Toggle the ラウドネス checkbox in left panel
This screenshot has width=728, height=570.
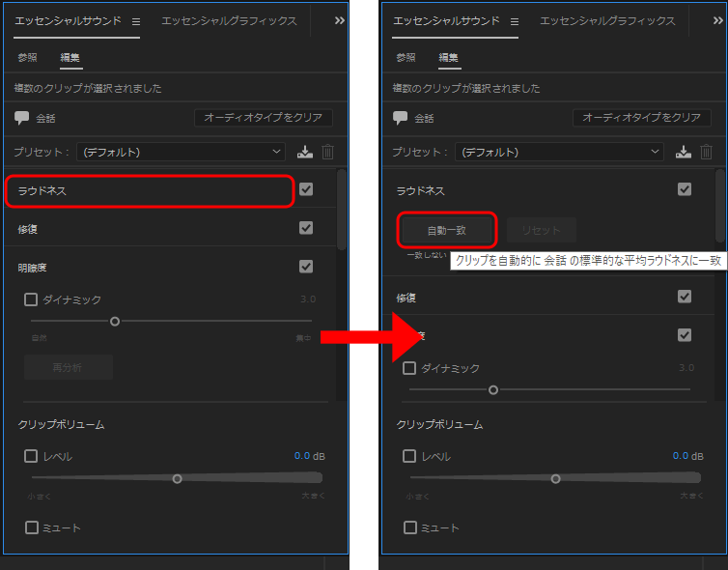click(306, 190)
